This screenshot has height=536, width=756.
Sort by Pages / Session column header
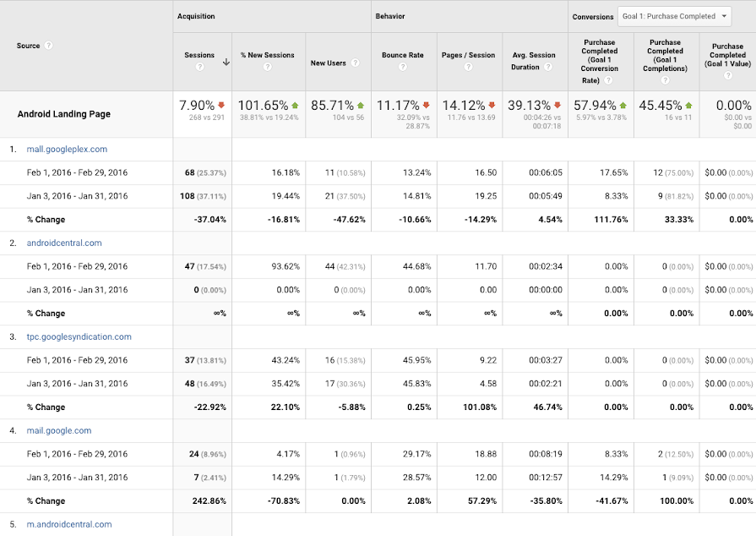point(468,55)
